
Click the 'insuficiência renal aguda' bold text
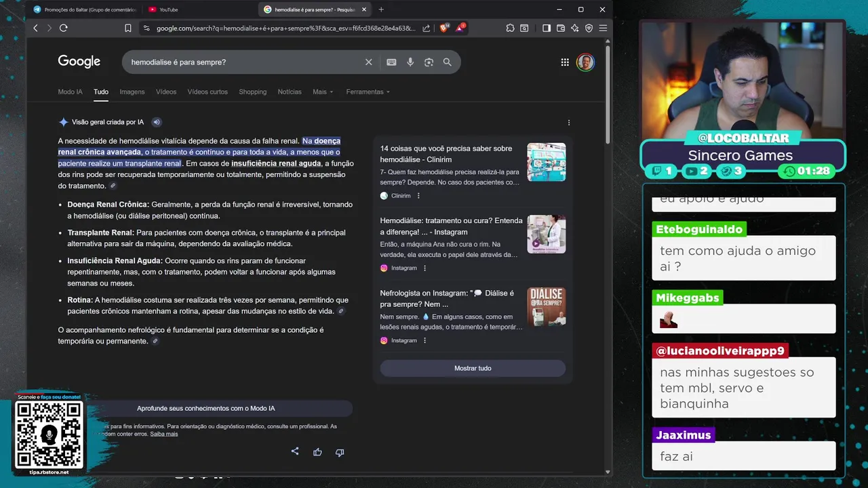(276, 163)
